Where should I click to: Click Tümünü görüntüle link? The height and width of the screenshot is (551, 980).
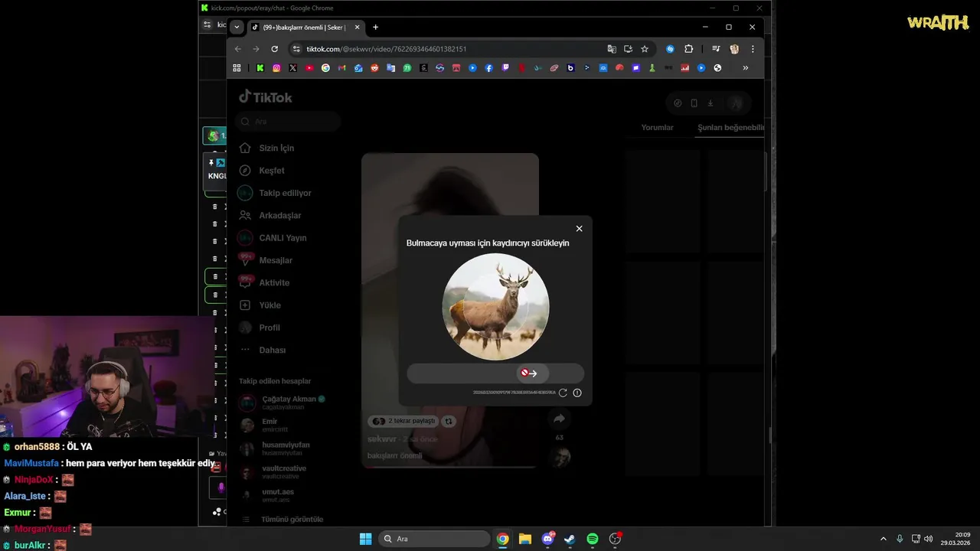[x=292, y=519]
